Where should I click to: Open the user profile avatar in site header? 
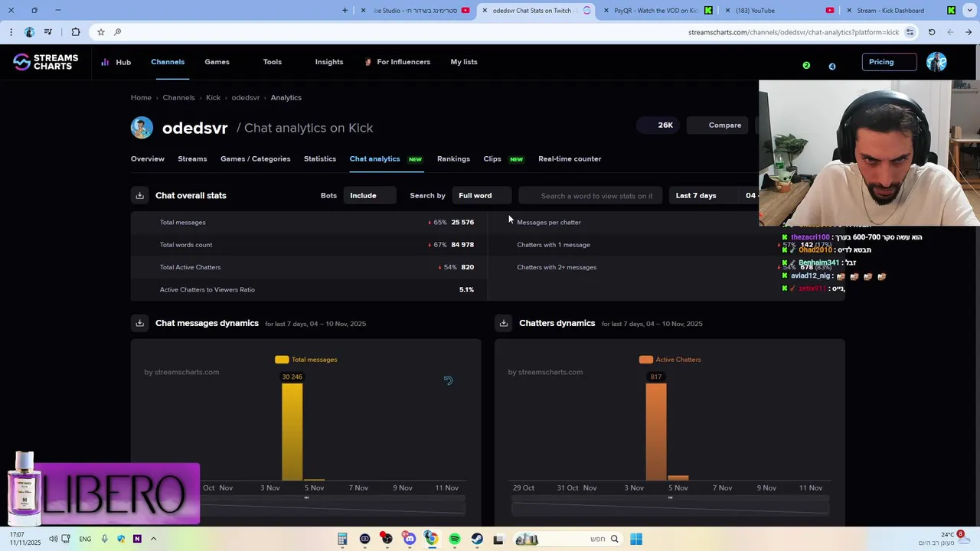(x=936, y=62)
